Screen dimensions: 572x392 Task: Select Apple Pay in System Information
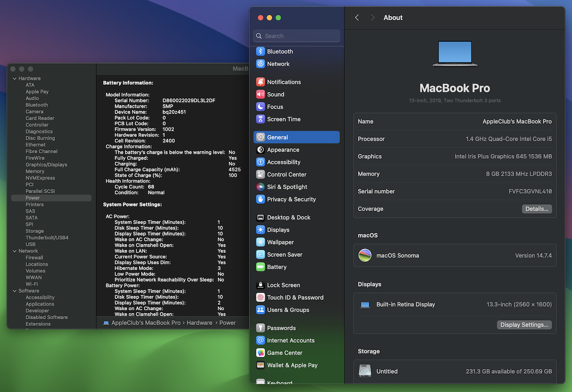click(37, 92)
